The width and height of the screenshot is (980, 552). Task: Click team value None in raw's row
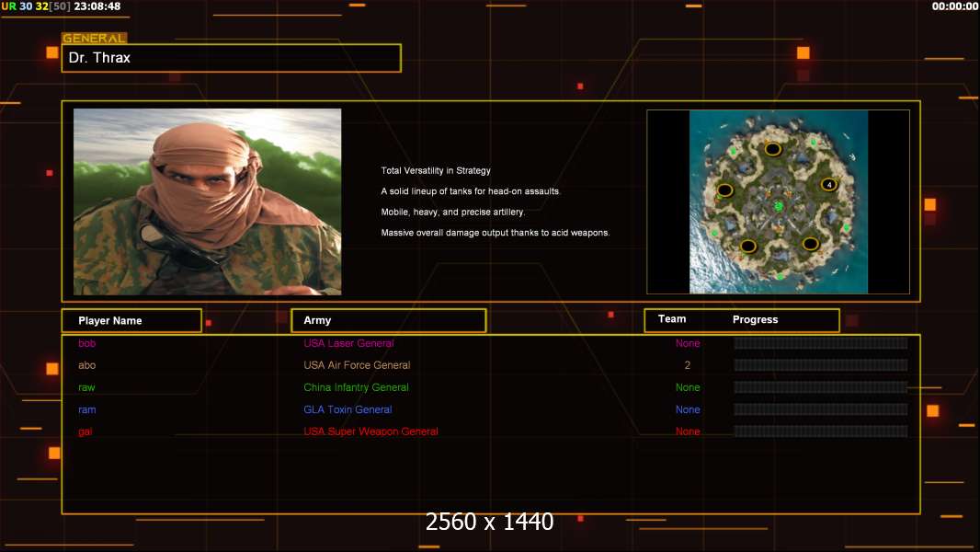(x=688, y=387)
